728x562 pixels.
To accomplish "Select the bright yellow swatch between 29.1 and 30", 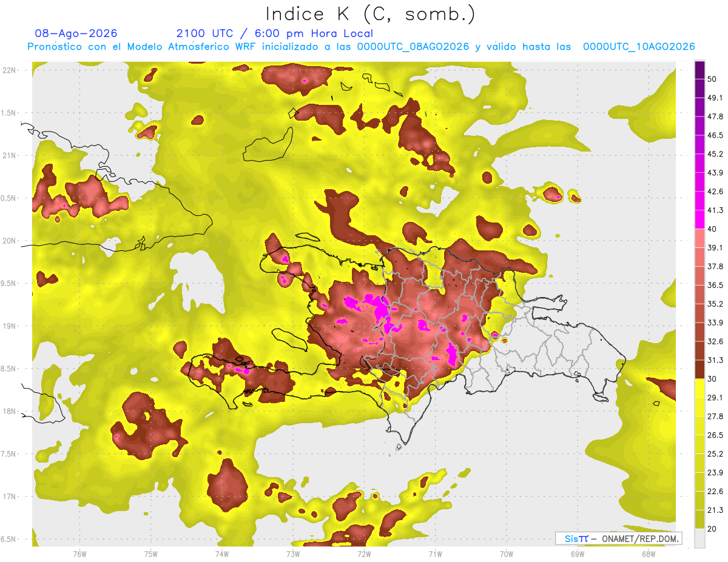I will (x=699, y=388).
